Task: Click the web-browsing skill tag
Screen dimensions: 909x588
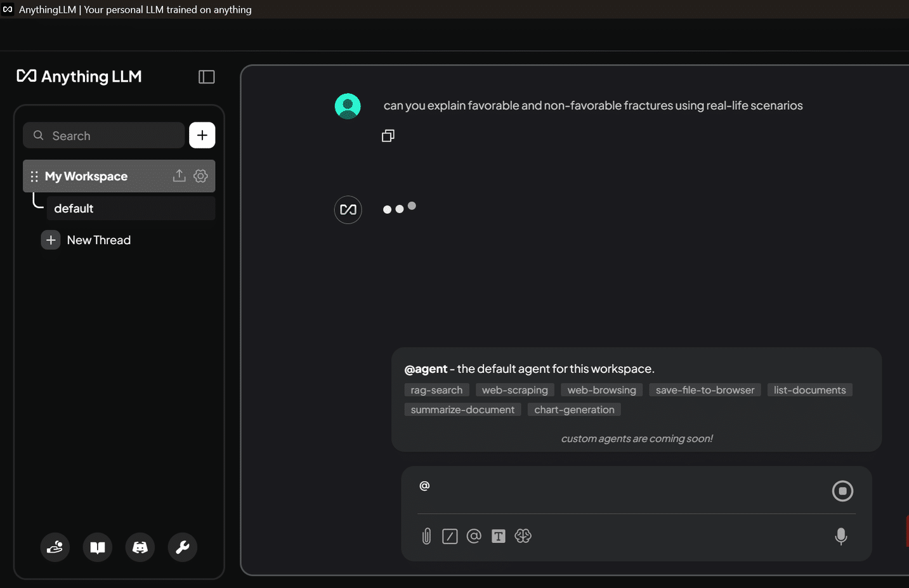Action: coord(602,390)
